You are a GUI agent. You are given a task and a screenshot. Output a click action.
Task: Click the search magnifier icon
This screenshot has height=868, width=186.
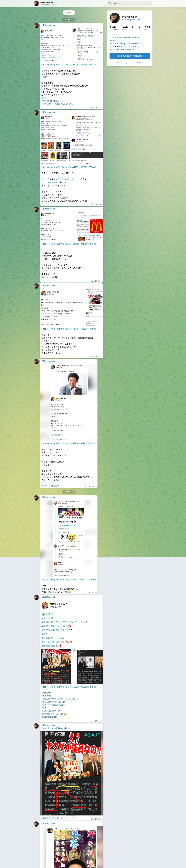(109, 3)
